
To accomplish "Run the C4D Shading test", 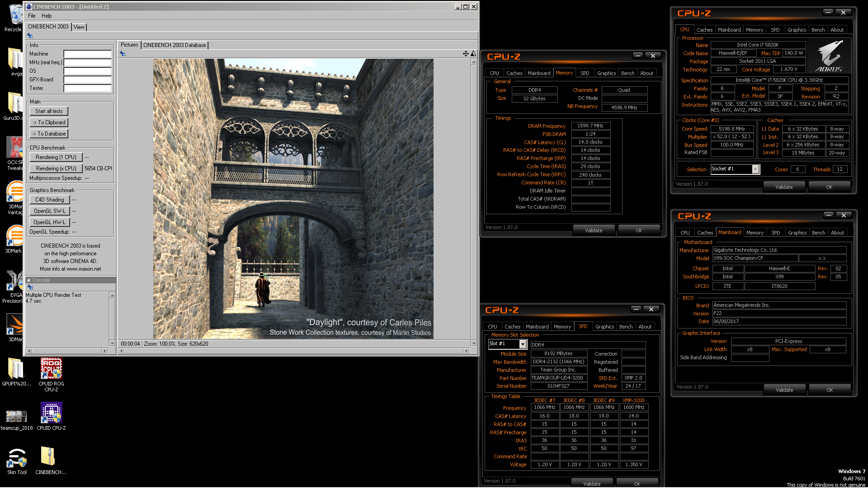I will point(50,200).
